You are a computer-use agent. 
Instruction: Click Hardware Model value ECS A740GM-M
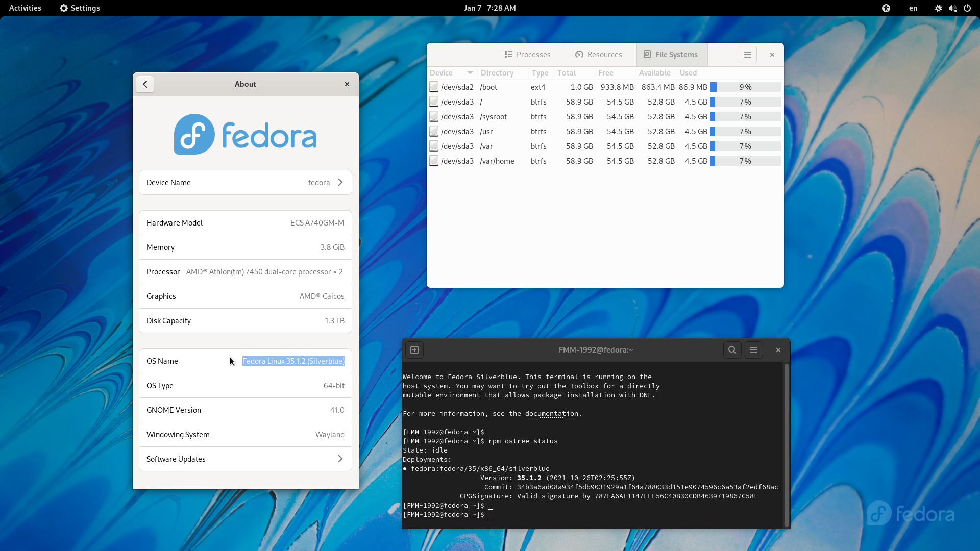click(317, 223)
